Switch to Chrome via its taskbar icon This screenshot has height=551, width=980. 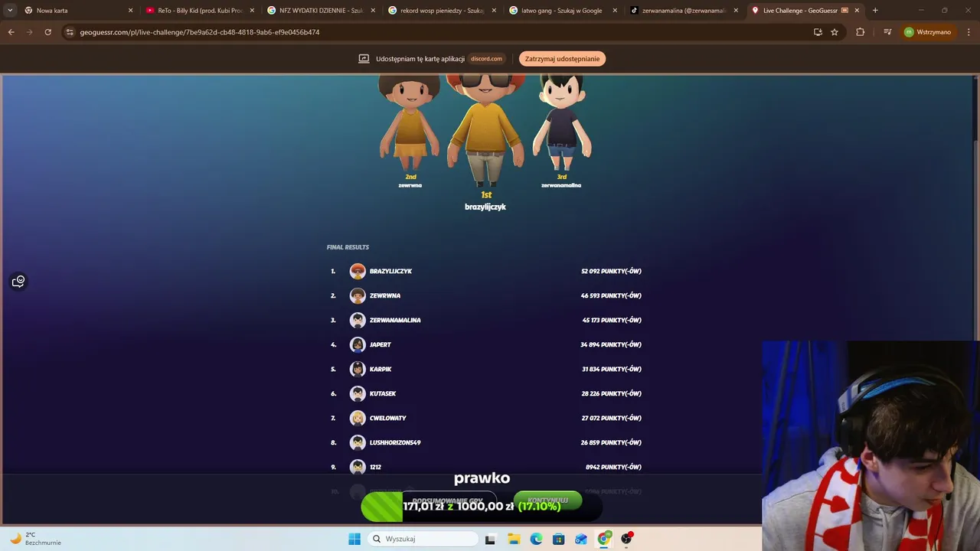tap(603, 539)
